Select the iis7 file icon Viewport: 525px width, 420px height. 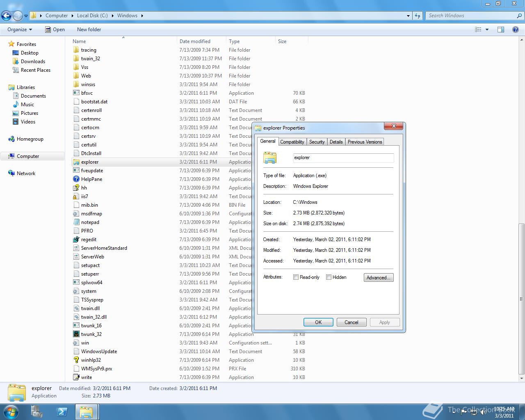(76, 196)
